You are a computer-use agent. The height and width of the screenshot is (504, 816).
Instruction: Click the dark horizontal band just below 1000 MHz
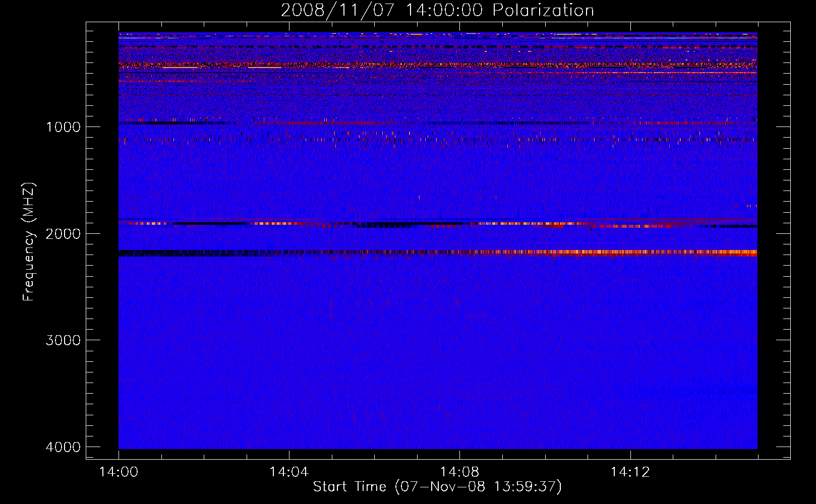pyautogui.click(x=438, y=122)
